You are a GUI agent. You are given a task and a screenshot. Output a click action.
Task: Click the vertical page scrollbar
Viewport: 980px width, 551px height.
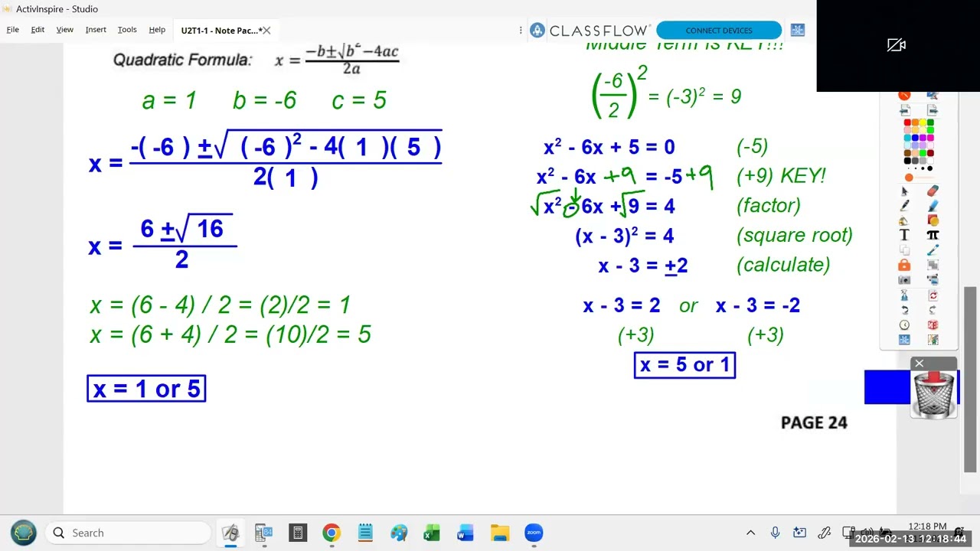tap(970, 380)
